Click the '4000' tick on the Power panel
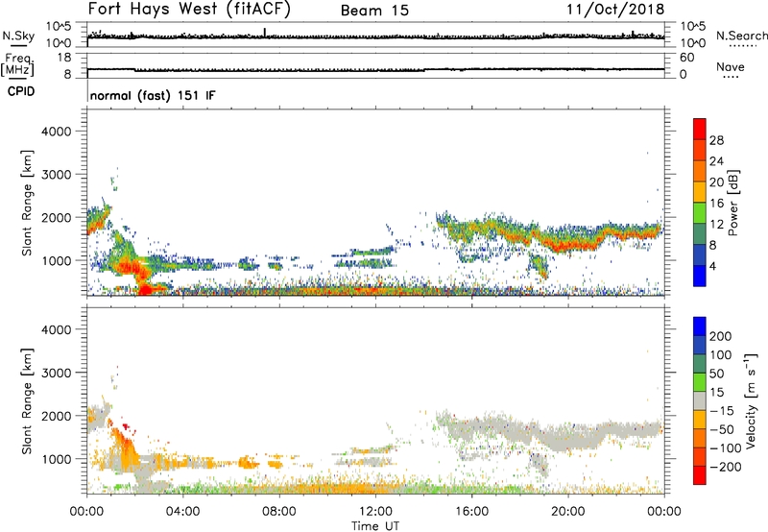The height and width of the screenshot is (532, 768). [x=56, y=132]
